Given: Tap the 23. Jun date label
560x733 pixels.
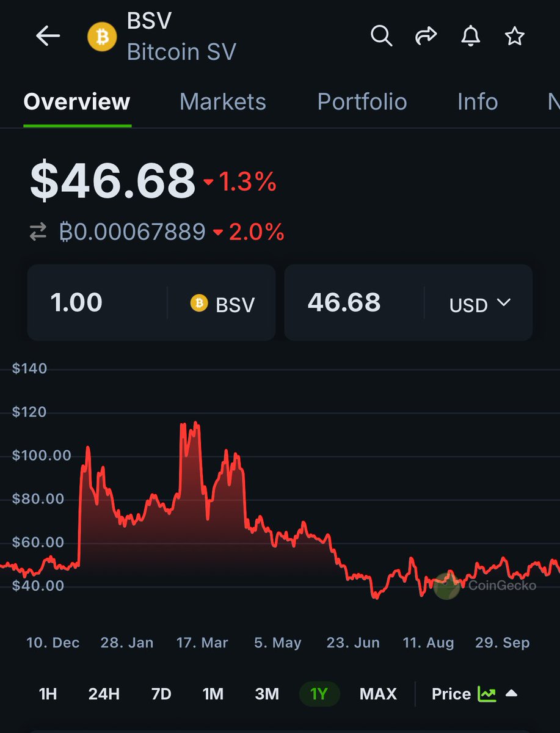Looking at the screenshot, I should 353,643.
